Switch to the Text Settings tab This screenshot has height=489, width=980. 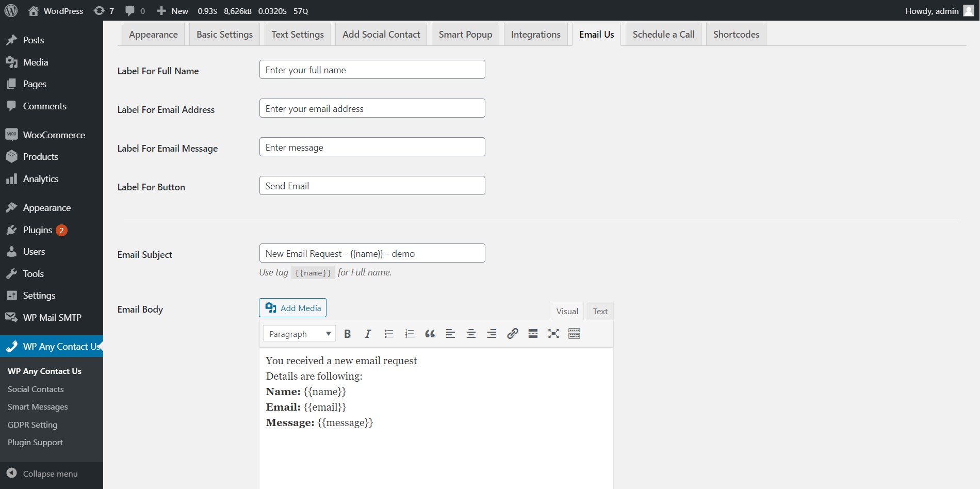(x=298, y=35)
